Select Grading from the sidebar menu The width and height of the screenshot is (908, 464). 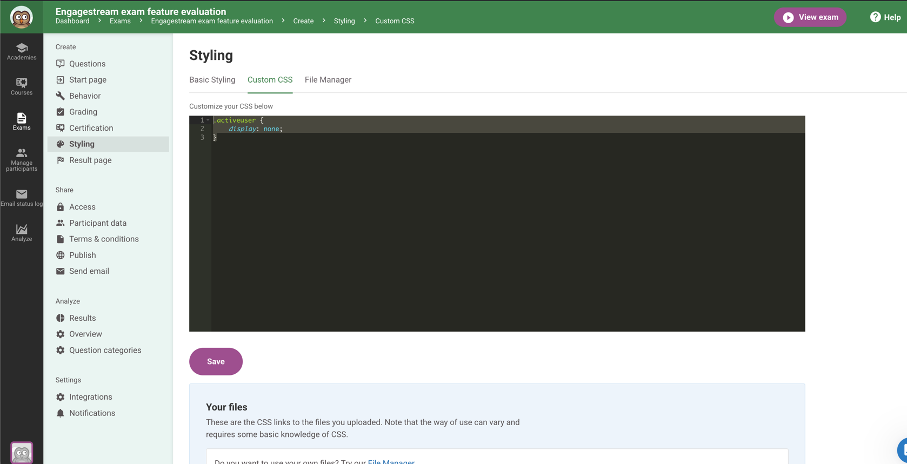tap(83, 112)
